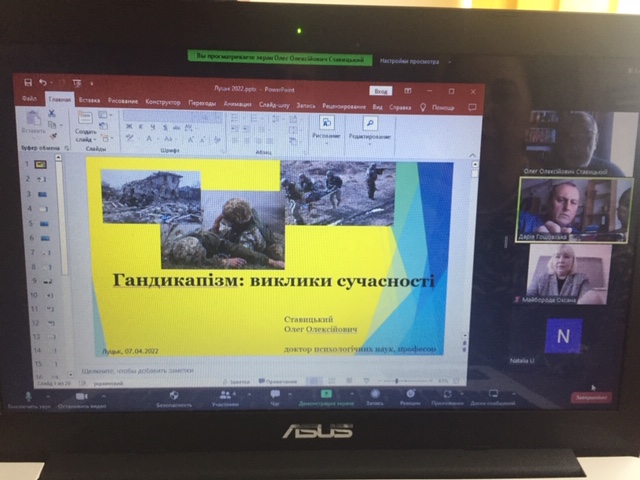
Task: Click the start-from-beginning slideshow icon in quick access toolbar
Action: [x=77, y=83]
